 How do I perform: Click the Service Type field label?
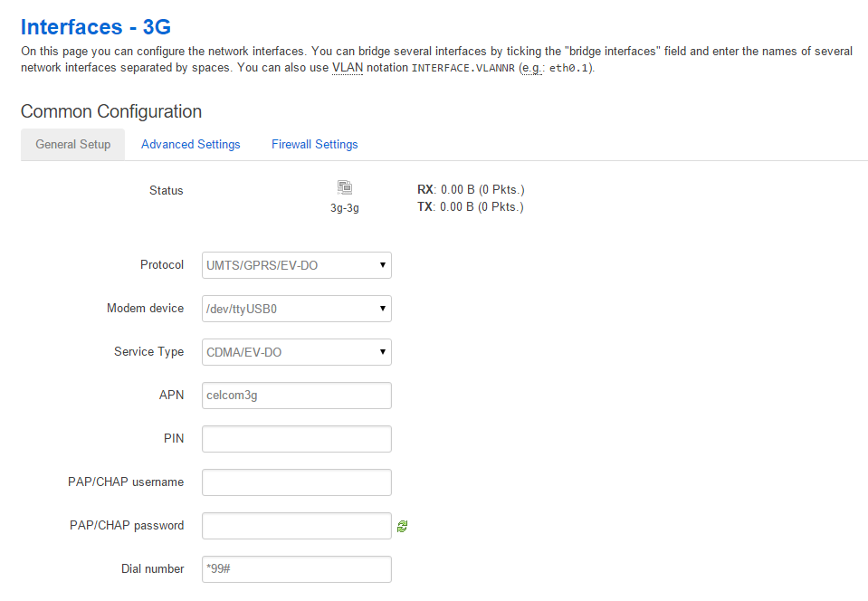point(148,352)
